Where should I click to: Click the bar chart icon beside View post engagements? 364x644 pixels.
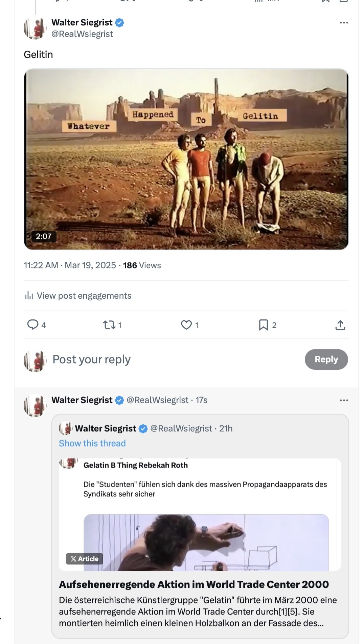(29, 296)
